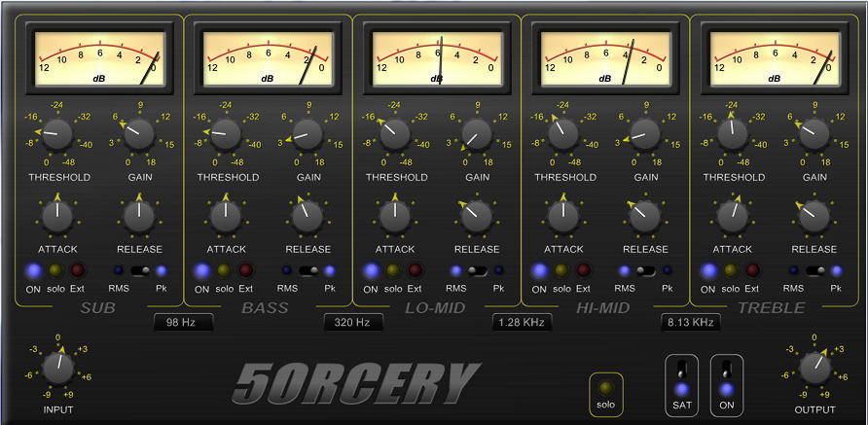This screenshot has height=425, width=868.
Task: Click the TREBLE THRESHOLD knob
Action: point(733,133)
